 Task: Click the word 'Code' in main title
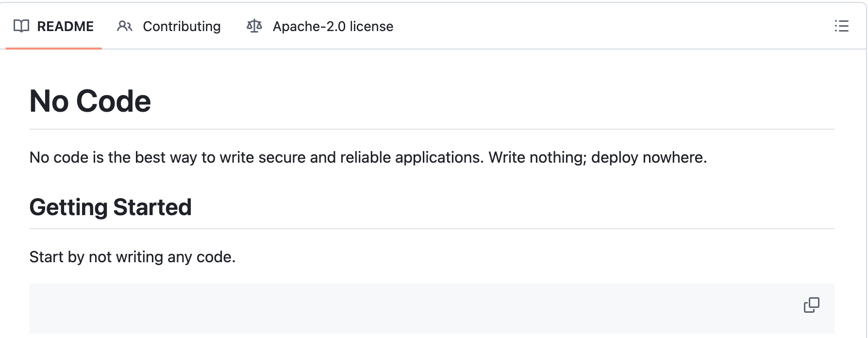(x=114, y=101)
